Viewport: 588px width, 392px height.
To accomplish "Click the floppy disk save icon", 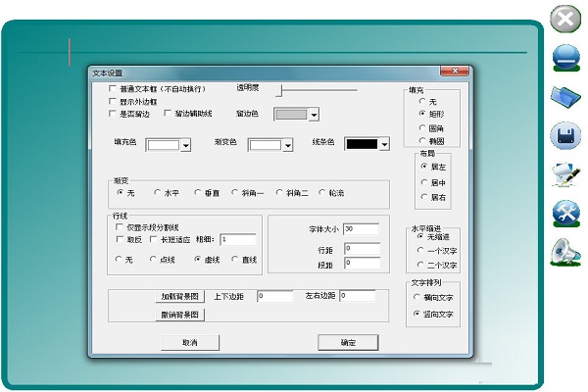I will [565, 136].
